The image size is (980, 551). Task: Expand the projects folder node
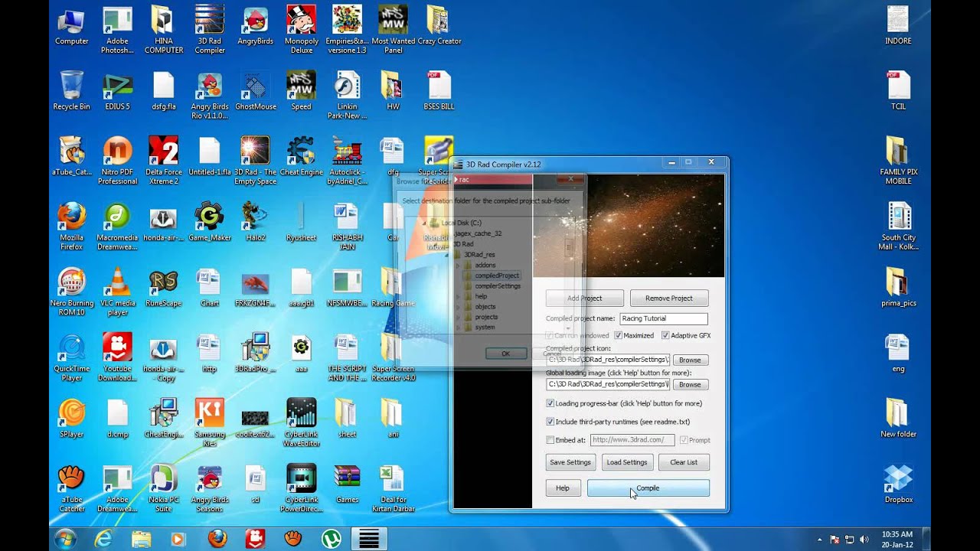[x=458, y=317]
